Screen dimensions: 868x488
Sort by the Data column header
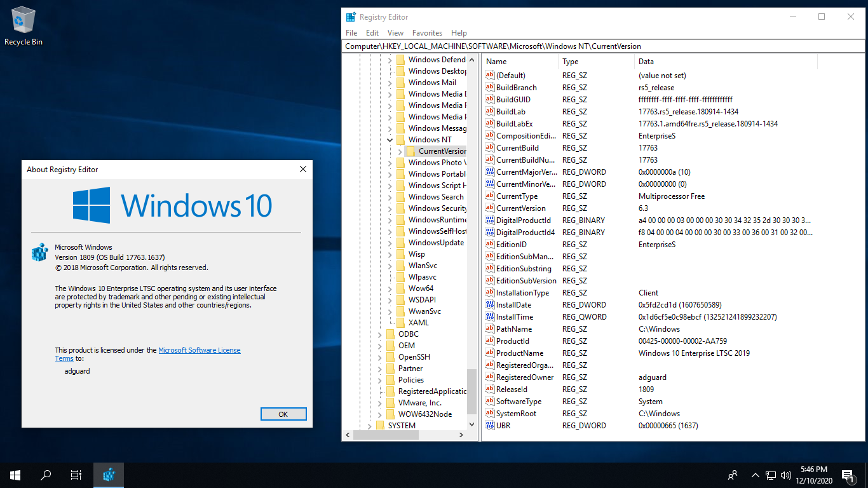pyautogui.click(x=726, y=62)
